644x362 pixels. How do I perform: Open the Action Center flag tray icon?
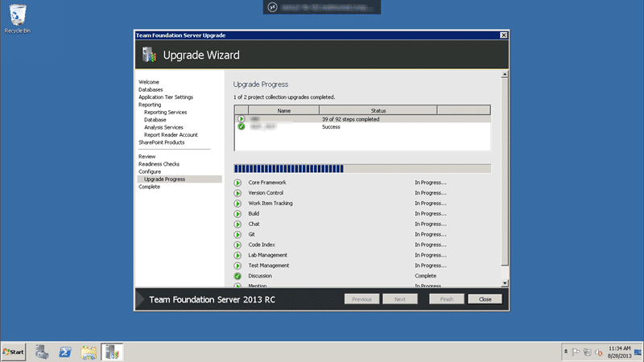(x=576, y=352)
